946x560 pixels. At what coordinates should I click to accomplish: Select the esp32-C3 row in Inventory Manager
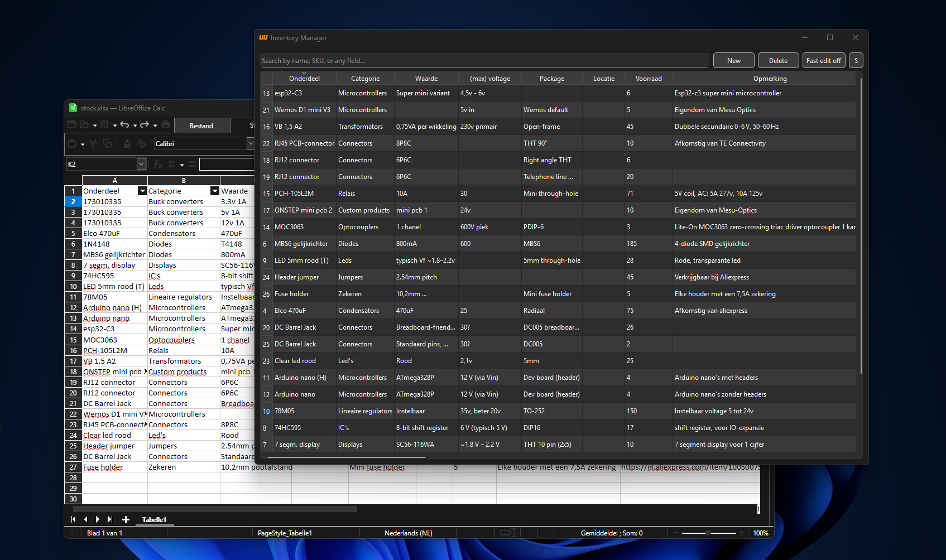click(558, 93)
